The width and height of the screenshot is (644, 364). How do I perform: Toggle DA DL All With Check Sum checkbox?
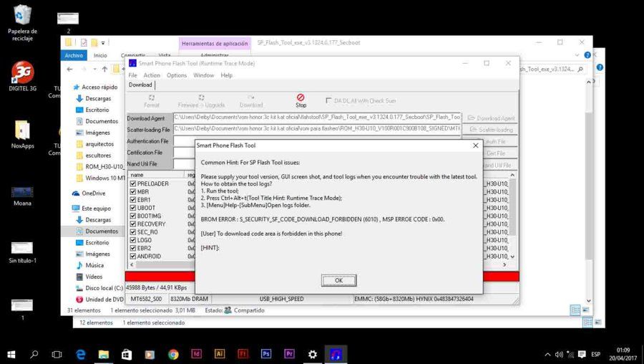[328, 100]
